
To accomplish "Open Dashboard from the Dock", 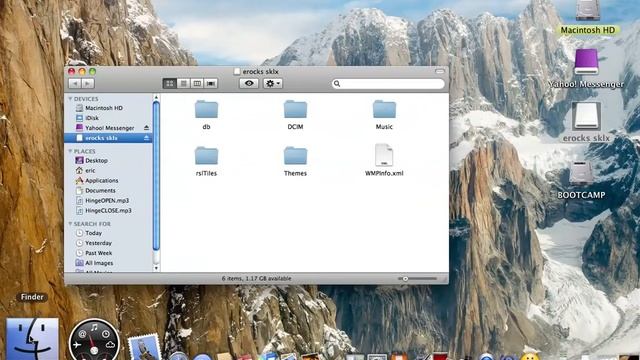I will pyautogui.click(x=94, y=340).
